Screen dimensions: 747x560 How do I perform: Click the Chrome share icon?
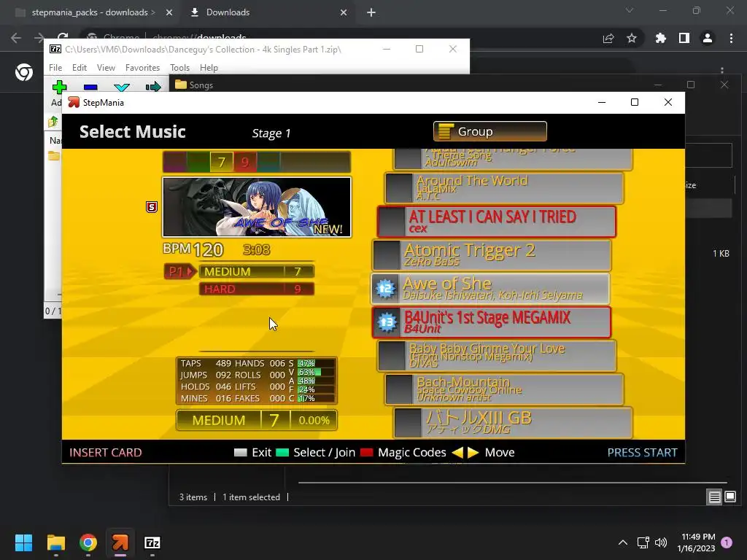point(608,38)
